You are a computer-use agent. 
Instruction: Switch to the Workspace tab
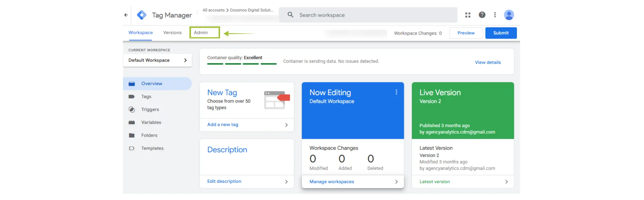point(141,33)
